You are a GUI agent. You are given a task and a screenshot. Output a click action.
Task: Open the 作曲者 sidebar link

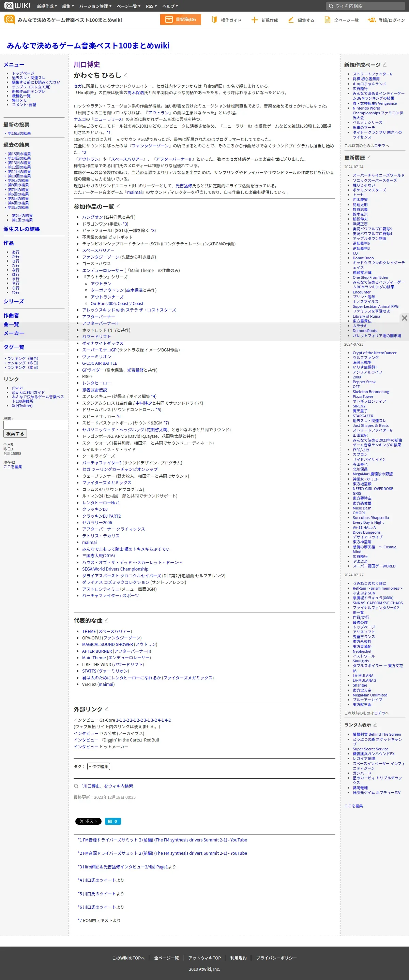point(11,315)
